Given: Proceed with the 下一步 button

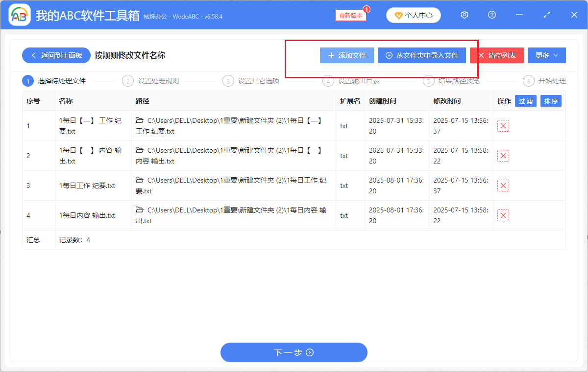Looking at the screenshot, I should [294, 352].
